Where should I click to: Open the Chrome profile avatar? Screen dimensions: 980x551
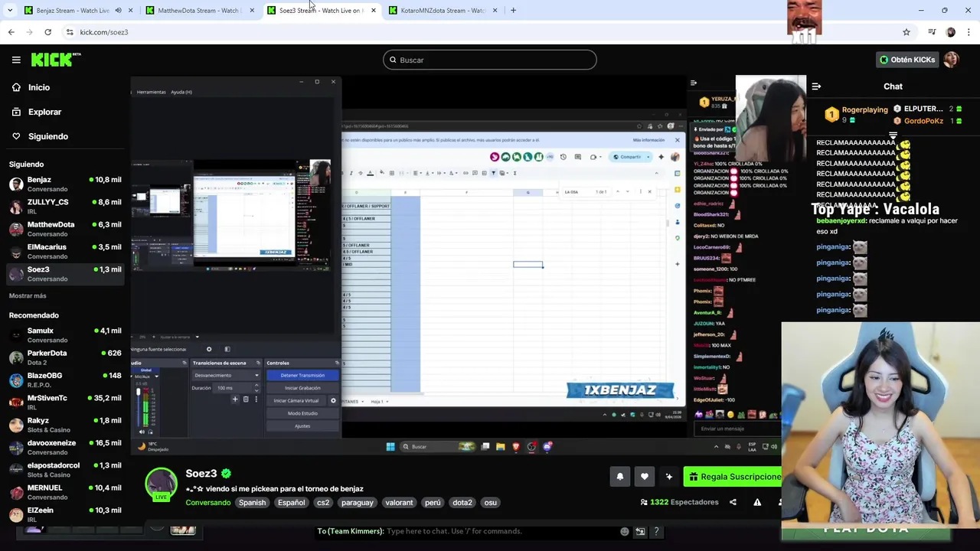(x=951, y=32)
